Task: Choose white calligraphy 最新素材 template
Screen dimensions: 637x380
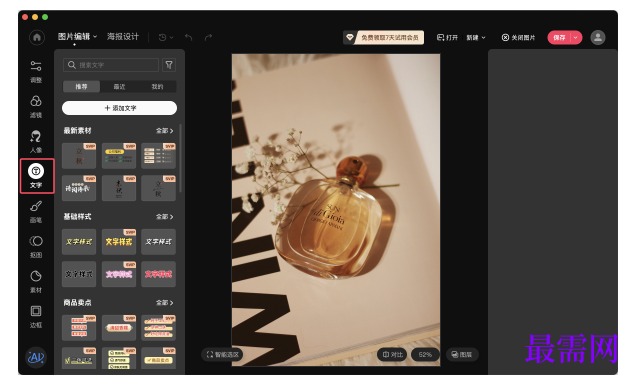Action: pyautogui.click(x=79, y=188)
